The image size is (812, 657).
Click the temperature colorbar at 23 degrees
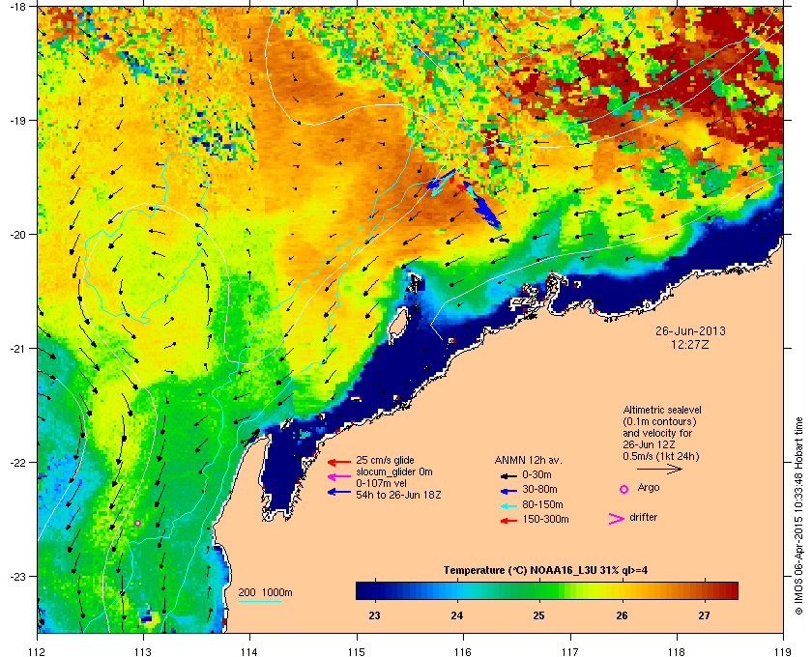[x=374, y=590]
